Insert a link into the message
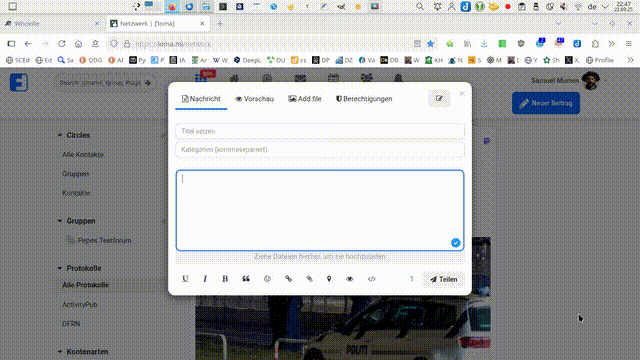This screenshot has width=640, height=360. pyautogui.click(x=288, y=279)
